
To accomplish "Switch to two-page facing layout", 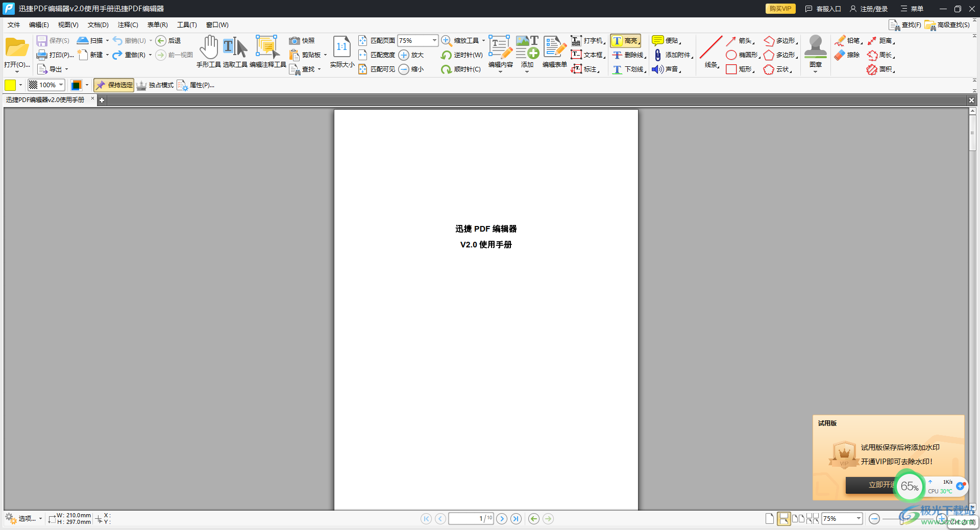I will [798, 519].
